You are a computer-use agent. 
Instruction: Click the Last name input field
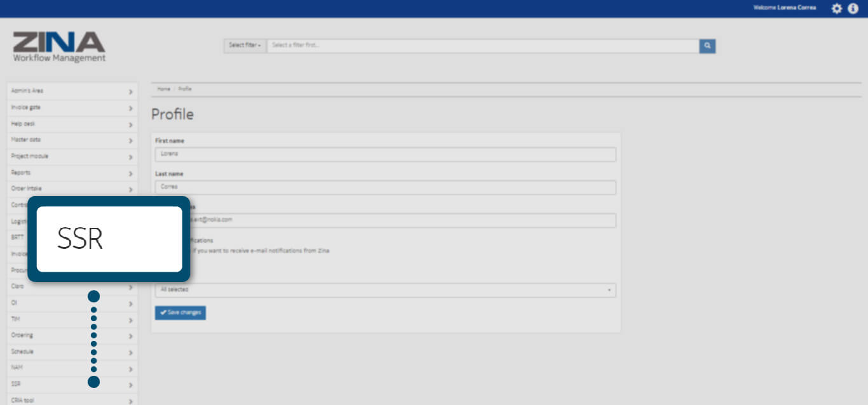[x=385, y=187]
